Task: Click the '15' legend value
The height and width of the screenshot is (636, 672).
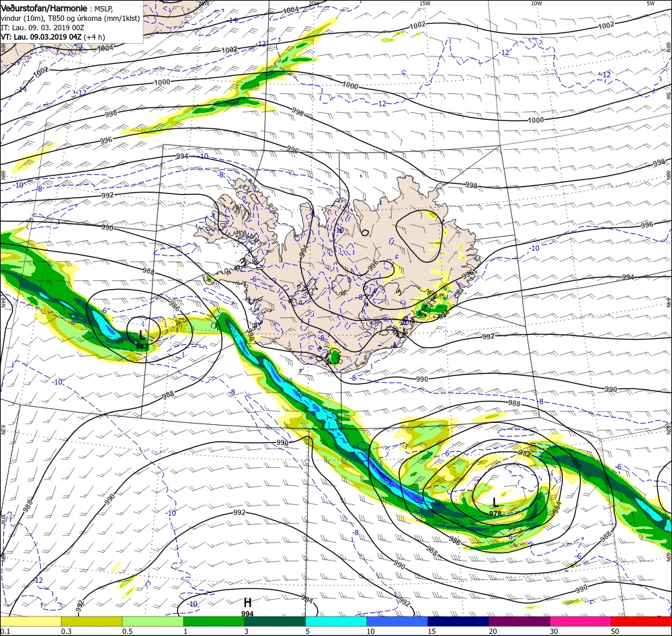Action: (432, 631)
